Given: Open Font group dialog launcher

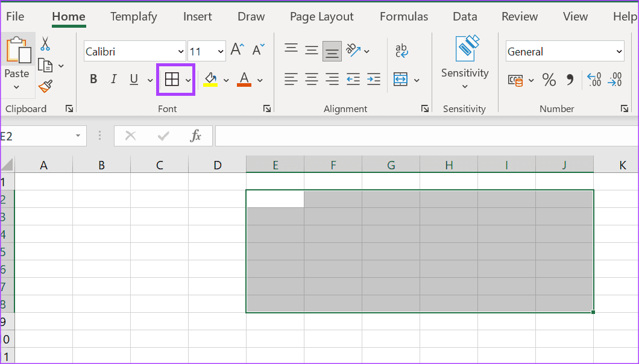Looking at the screenshot, I should coord(267,108).
